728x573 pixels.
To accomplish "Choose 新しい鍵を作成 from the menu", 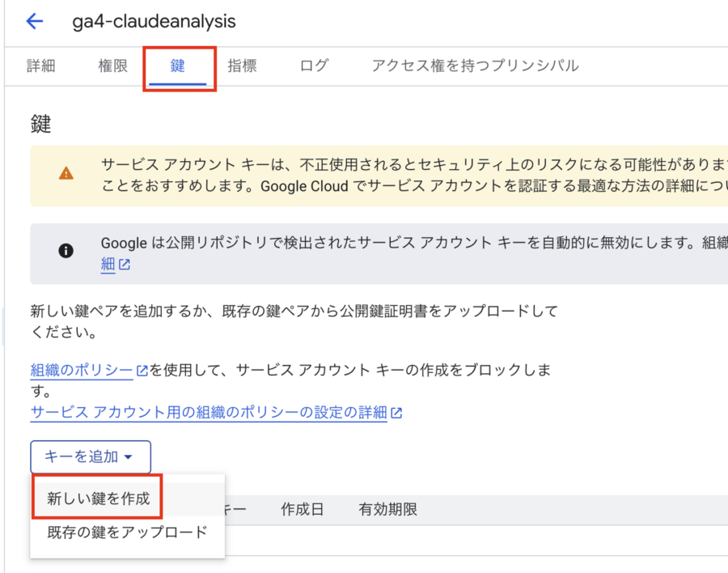I will (x=99, y=499).
